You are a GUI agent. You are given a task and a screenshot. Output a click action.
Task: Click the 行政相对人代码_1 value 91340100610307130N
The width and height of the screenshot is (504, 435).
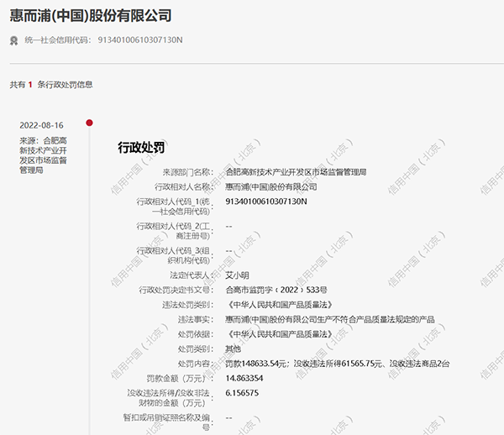point(266,202)
